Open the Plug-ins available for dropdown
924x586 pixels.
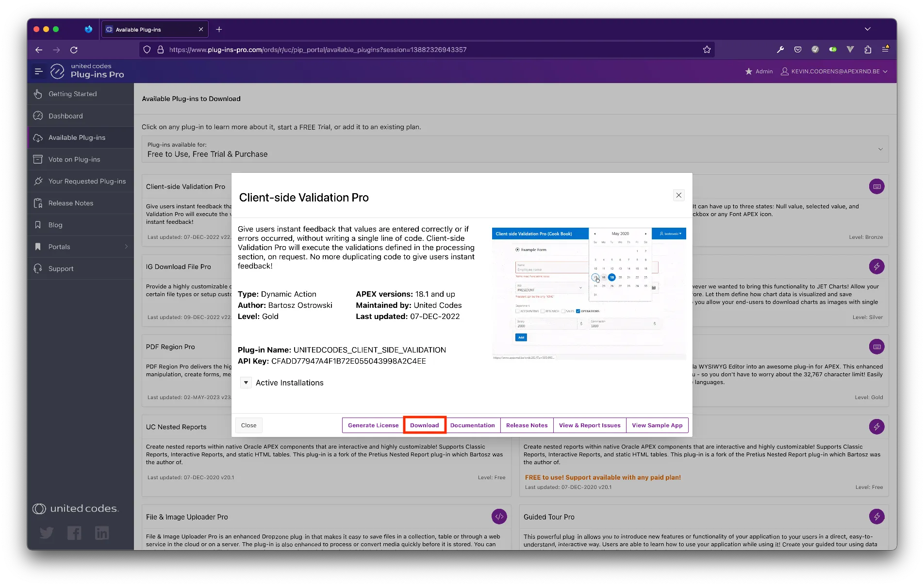point(514,149)
